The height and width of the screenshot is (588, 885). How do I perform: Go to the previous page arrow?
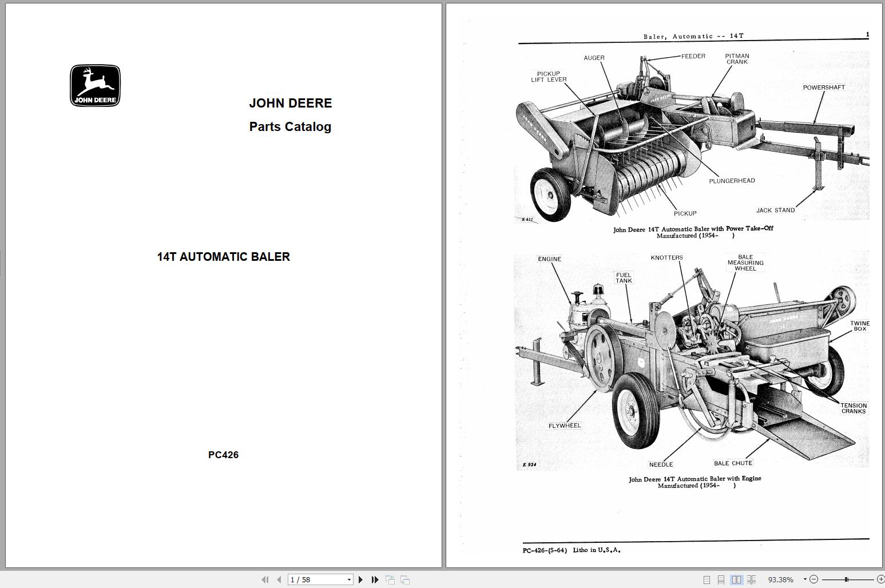pos(280,579)
